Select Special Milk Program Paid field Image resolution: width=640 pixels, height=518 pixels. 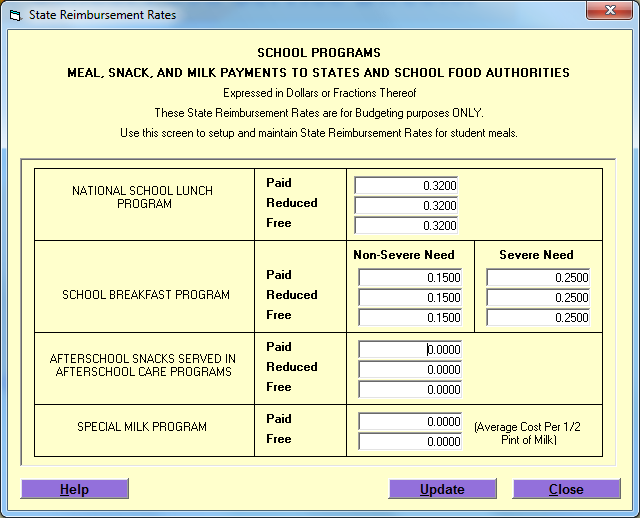410,422
